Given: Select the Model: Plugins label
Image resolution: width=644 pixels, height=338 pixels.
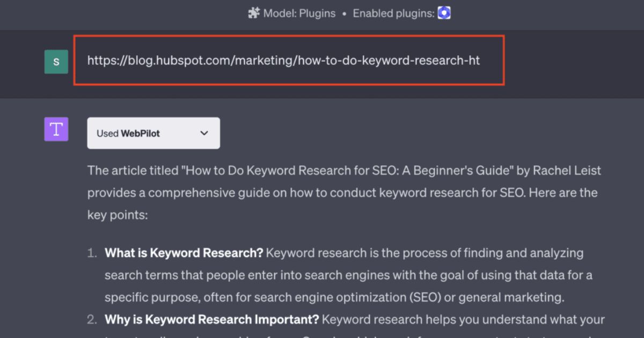Looking at the screenshot, I should coord(299,14).
